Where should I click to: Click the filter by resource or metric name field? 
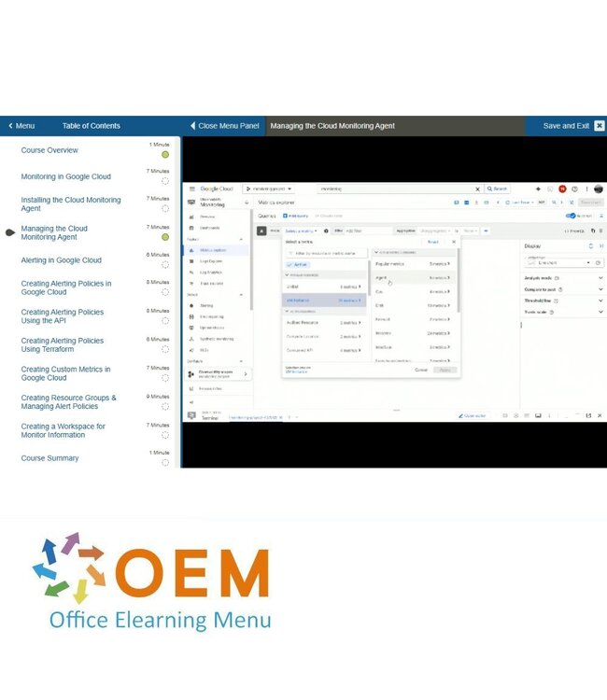327,253
